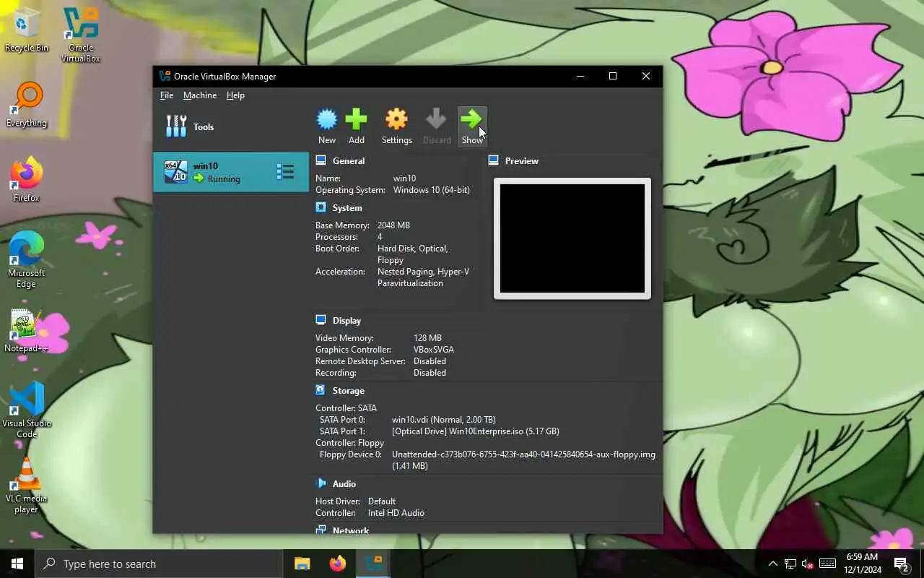Show hidden tray icons chevron
The height and width of the screenshot is (578, 924).
point(772,564)
